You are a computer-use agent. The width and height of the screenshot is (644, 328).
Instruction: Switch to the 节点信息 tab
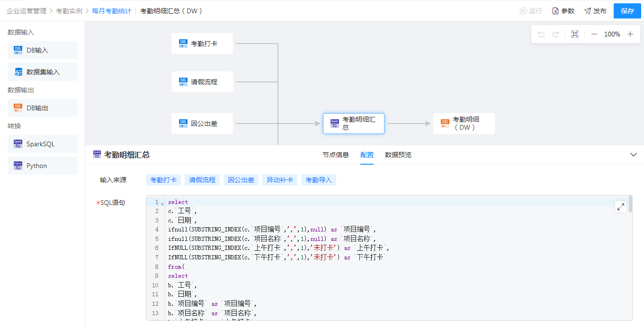click(x=335, y=155)
